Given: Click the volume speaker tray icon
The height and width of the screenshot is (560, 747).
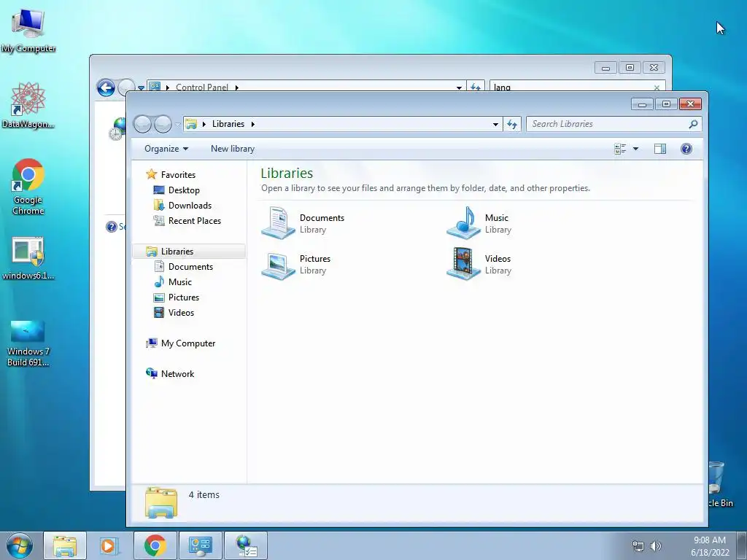Looking at the screenshot, I should click(656, 546).
